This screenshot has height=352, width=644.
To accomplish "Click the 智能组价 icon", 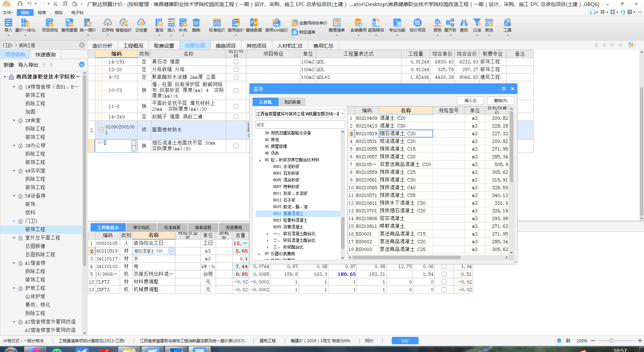I will tap(124, 26).
